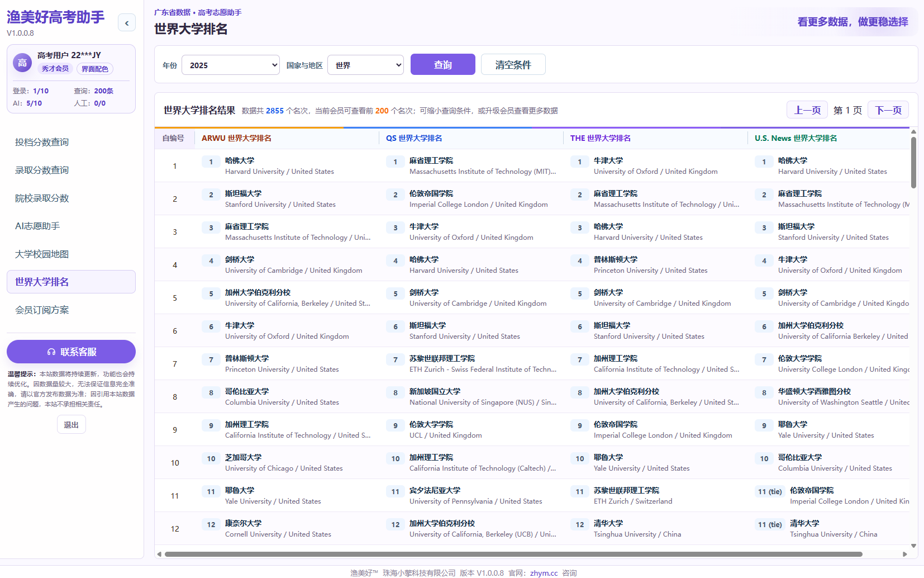This screenshot has width=924, height=578.
Task: Click the 登录: 1/10 login count text
Action: (x=31, y=91)
